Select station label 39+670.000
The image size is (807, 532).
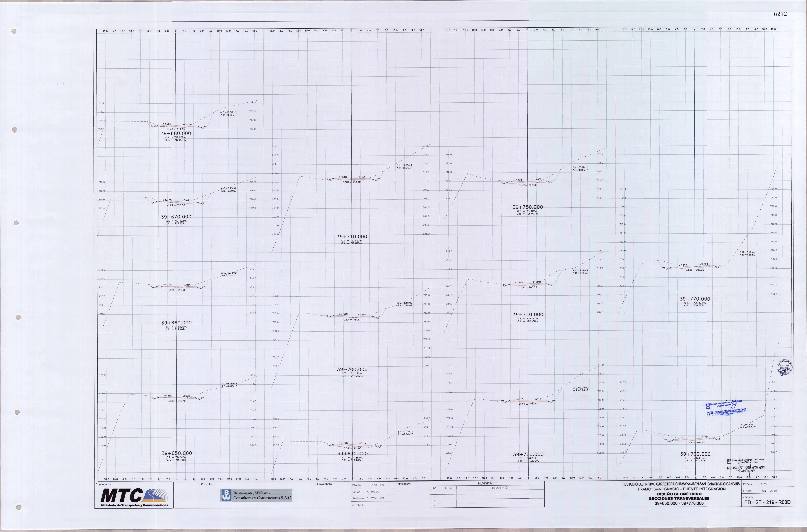176,217
